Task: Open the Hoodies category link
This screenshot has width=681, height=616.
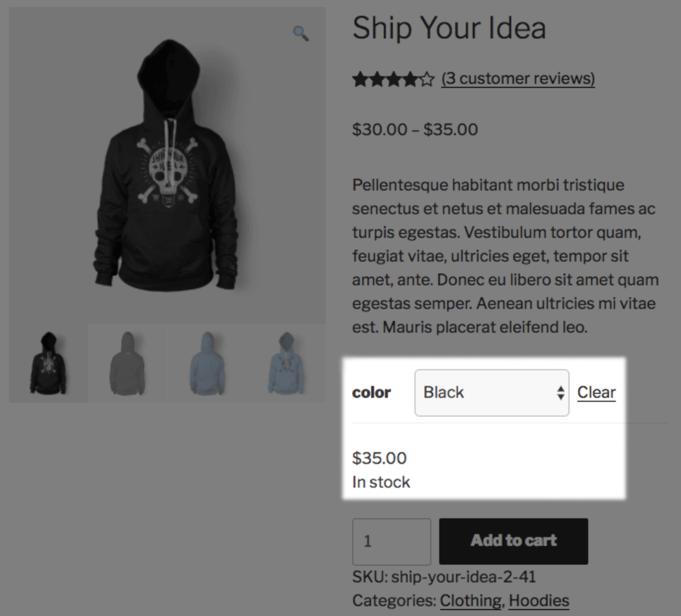Action: point(540,600)
